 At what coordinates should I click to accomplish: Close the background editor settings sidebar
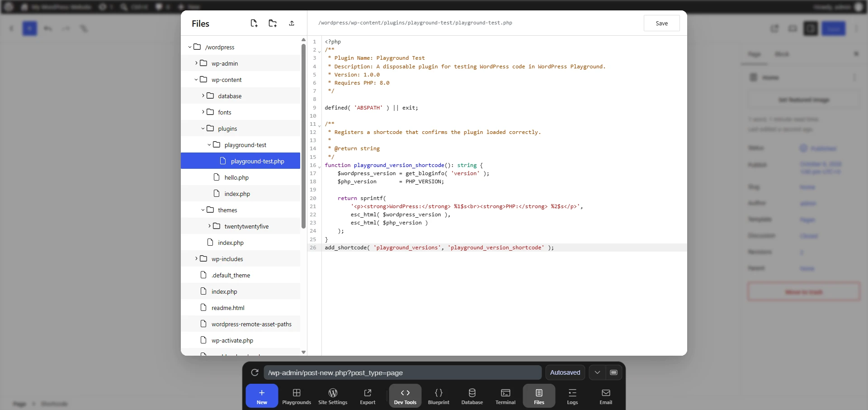click(x=856, y=54)
